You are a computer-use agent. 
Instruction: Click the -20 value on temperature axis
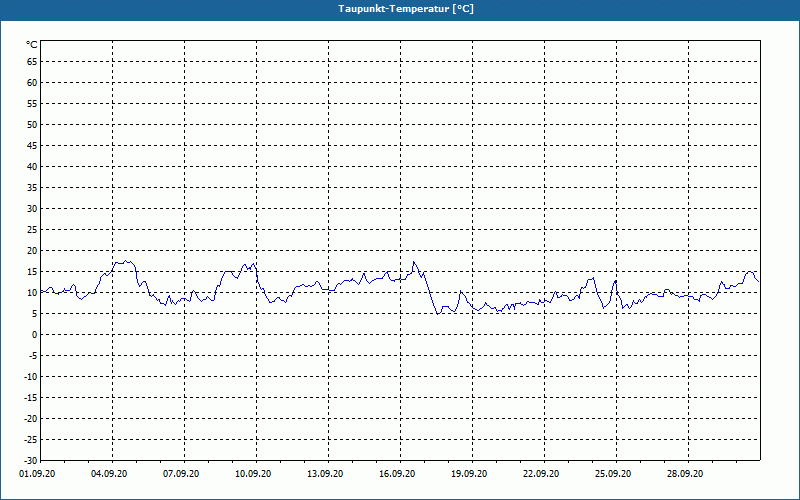pos(31,419)
